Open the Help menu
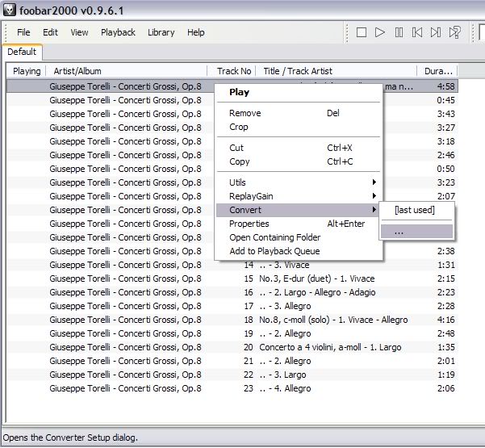This screenshot has width=485, height=448. coord(196,32)
